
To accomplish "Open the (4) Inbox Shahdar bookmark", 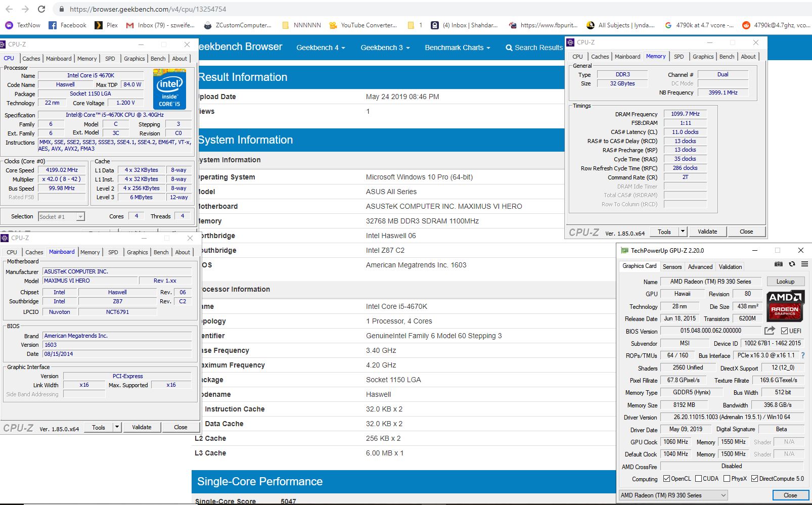I will (x=464, y=25).
